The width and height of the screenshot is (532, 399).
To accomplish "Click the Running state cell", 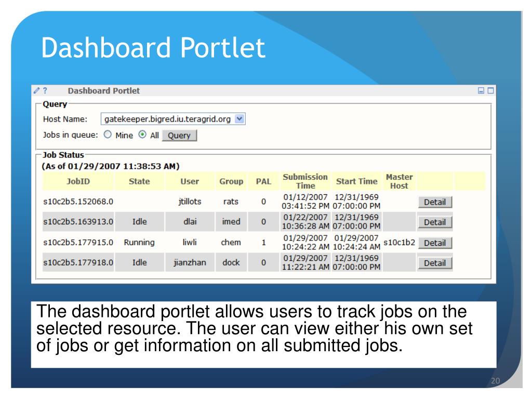I will (139, 242).
